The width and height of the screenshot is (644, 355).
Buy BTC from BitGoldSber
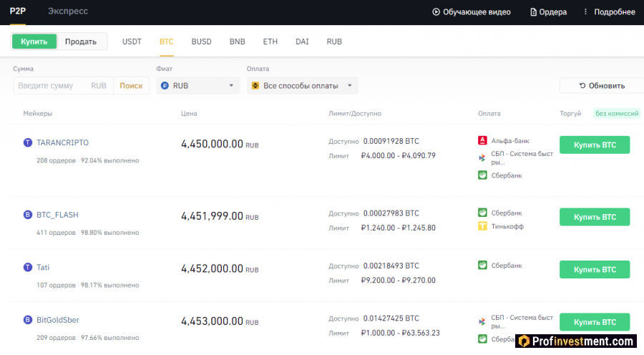pyautogui.click(x=595, y=322)
